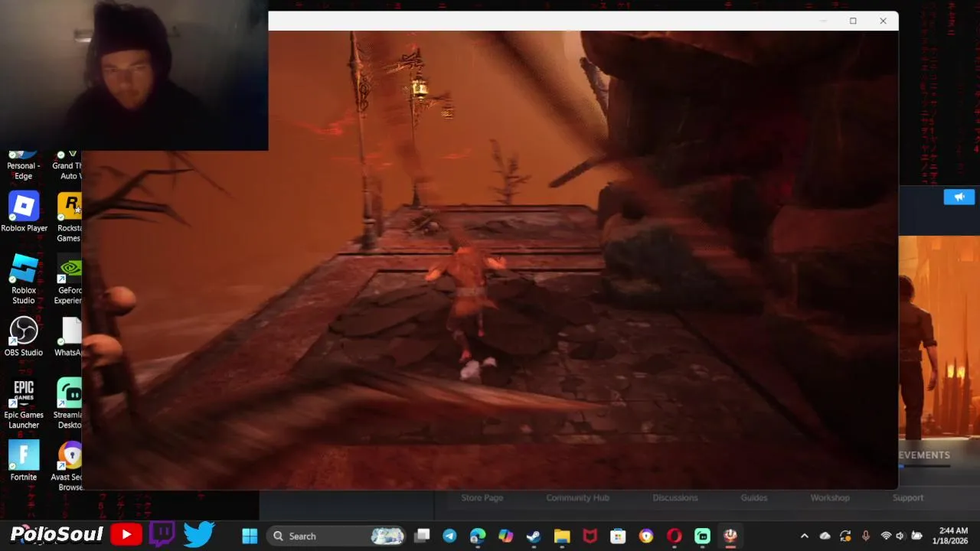The width and height of the screenshot is (980, 551).
Task: Open McAfee from the taskbar
Action: coord(590,536)
